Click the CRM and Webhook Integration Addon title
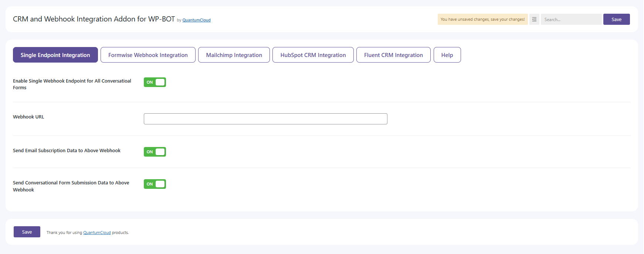 [94, 19]
